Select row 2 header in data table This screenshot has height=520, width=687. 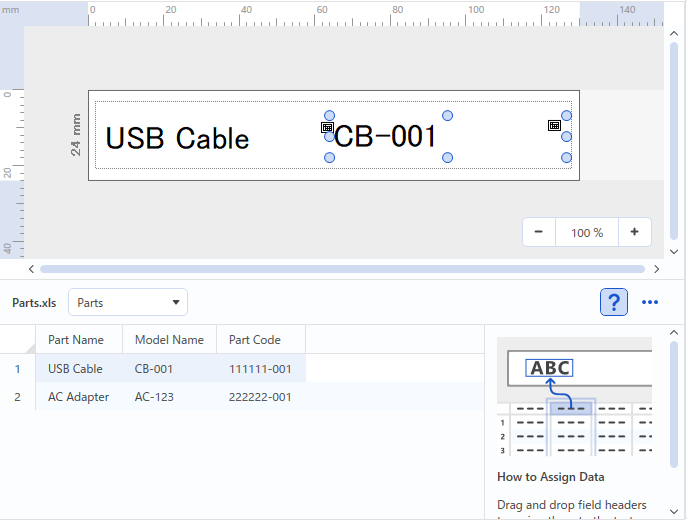(x=17, y=397)
